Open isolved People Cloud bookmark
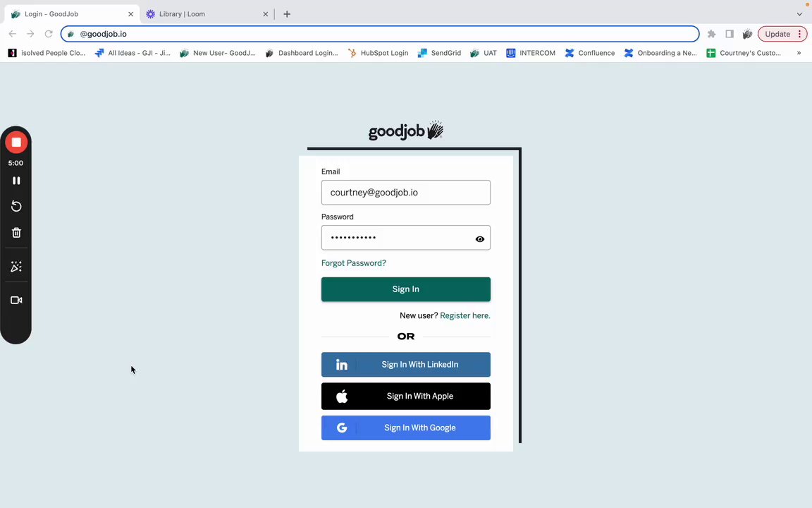 click(x=47, y=53)
